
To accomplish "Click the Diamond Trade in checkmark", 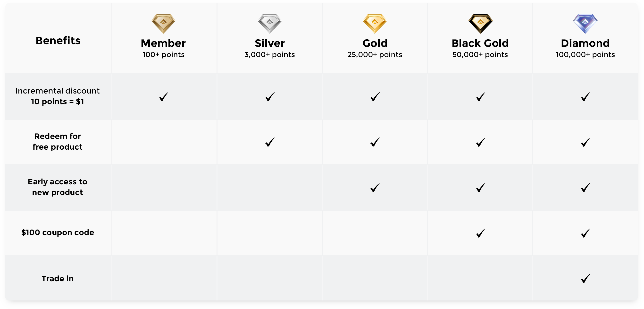I will click(x=585, y=278).
